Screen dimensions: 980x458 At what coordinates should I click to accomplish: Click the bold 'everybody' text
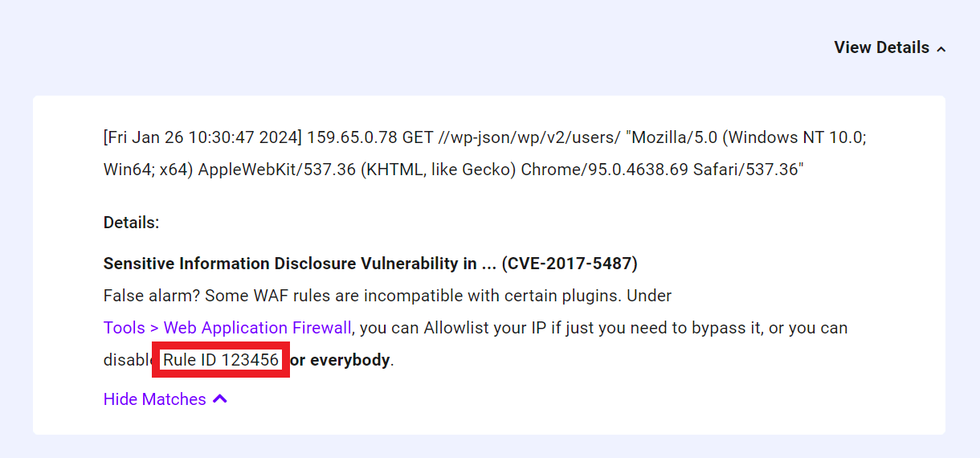pyautogui.click(x=349, y=360)
